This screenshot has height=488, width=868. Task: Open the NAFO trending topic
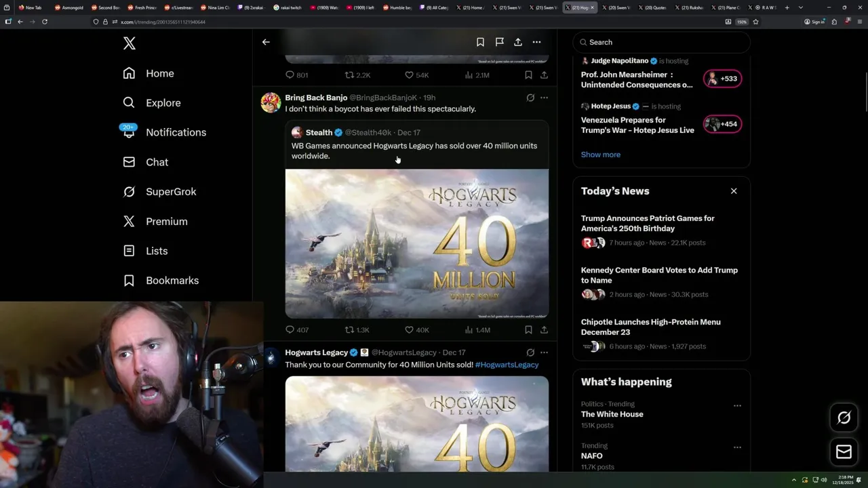(591, 456)
